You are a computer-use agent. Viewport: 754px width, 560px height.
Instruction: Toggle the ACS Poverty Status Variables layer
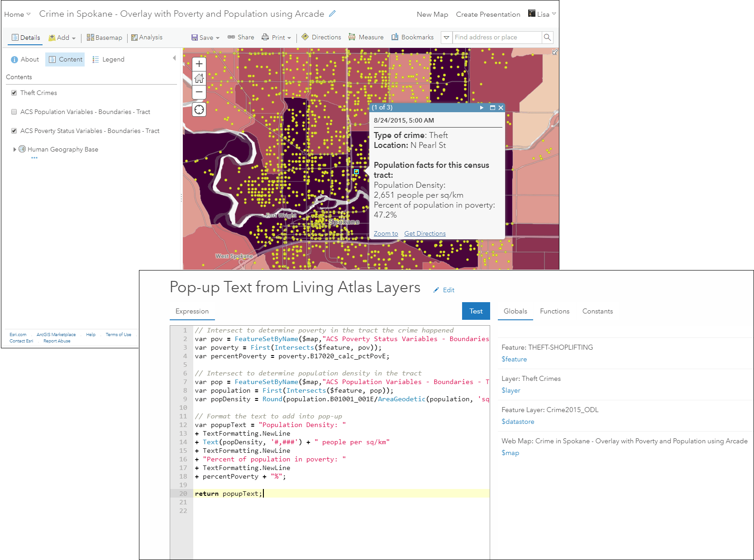point(14,131)
